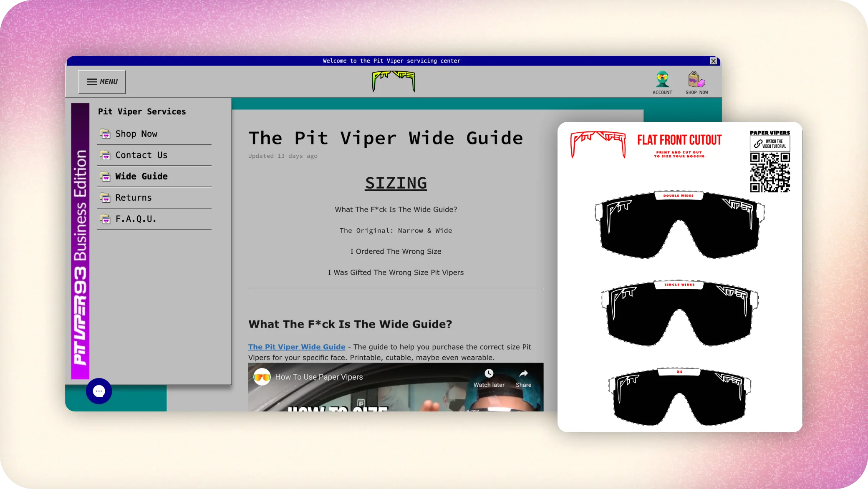The height and width of the screenshot is (489, 868).
Task: Select Shop Now in Pit Viper Services
Action: tap(154, 134)
